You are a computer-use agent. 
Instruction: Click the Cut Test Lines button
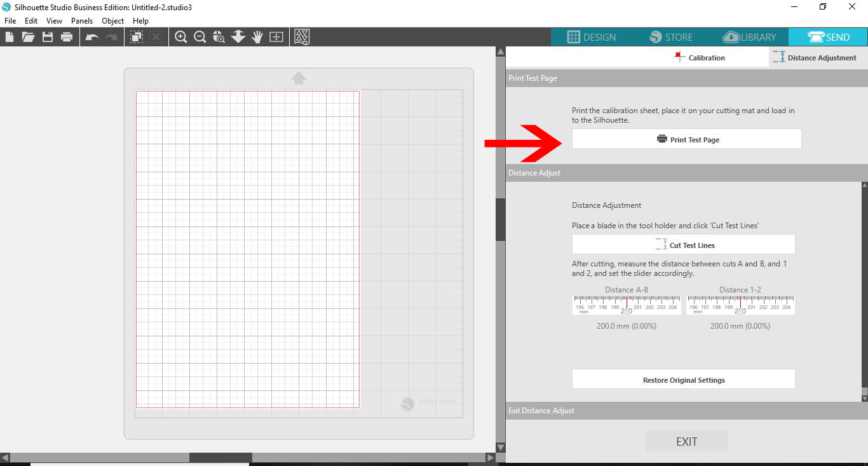[683, 245]
